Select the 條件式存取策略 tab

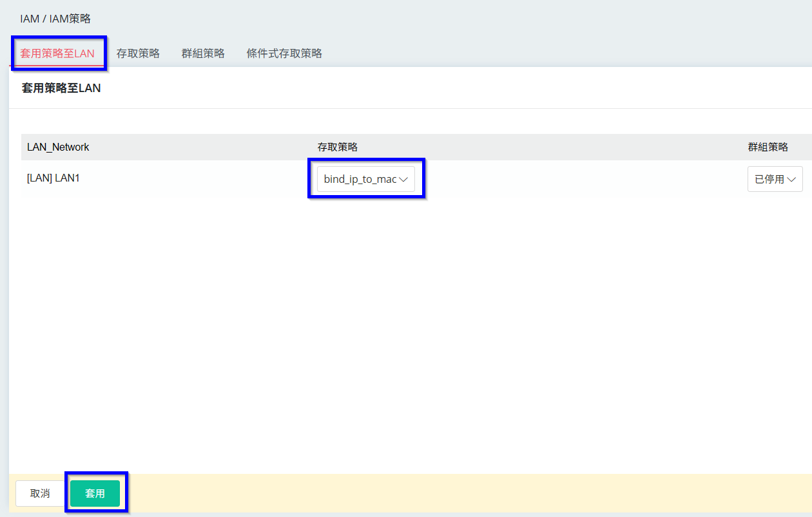[x=284, y=53]
